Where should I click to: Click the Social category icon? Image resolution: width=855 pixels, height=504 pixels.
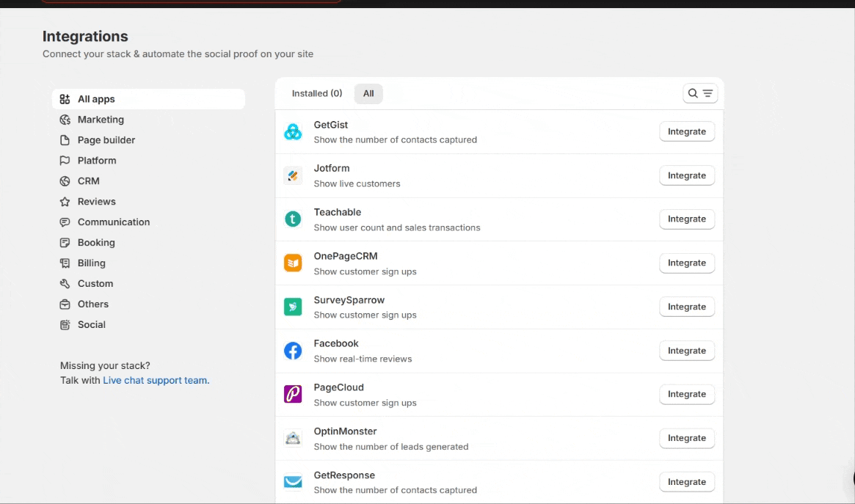(65, 325)
